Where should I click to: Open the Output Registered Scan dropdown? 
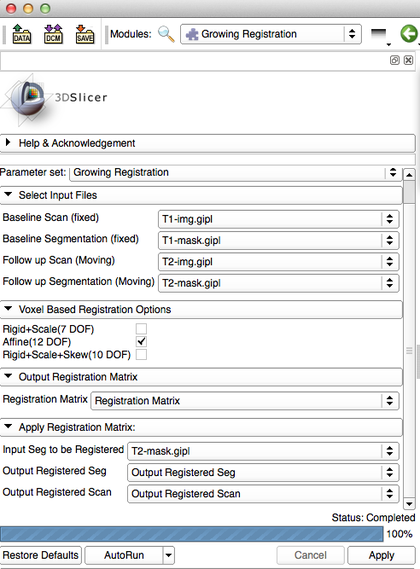(x=263, y=494)
